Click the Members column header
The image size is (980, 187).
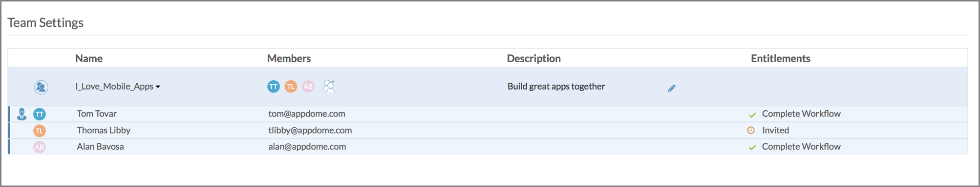click(x=289, y=58)
